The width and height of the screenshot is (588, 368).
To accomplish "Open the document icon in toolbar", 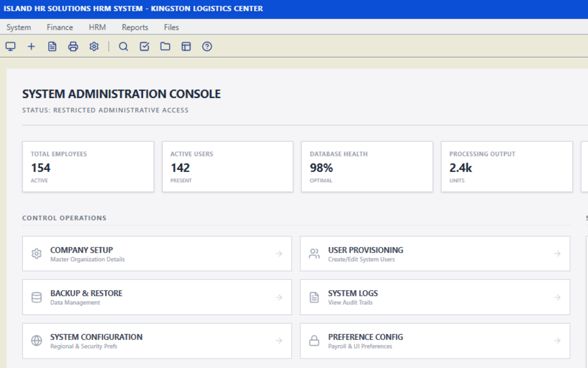I will 52,47.
